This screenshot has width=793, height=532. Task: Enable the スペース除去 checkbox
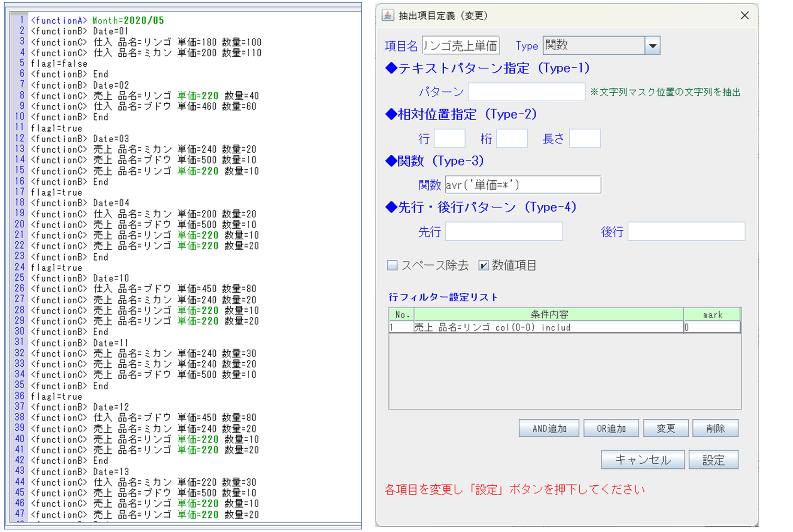click(393, 266)
